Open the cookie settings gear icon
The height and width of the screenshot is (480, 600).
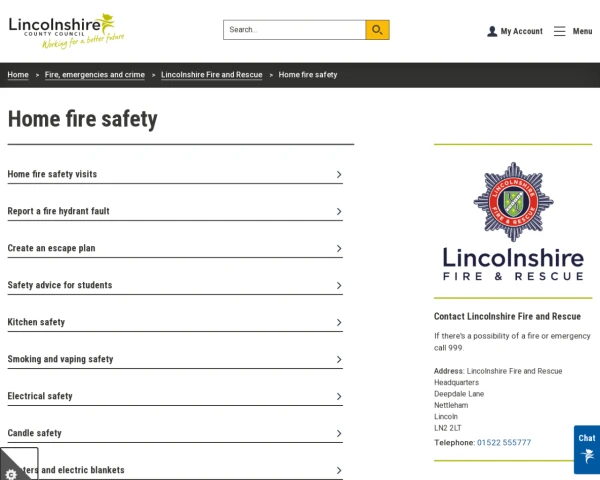[x=11, y=474]
